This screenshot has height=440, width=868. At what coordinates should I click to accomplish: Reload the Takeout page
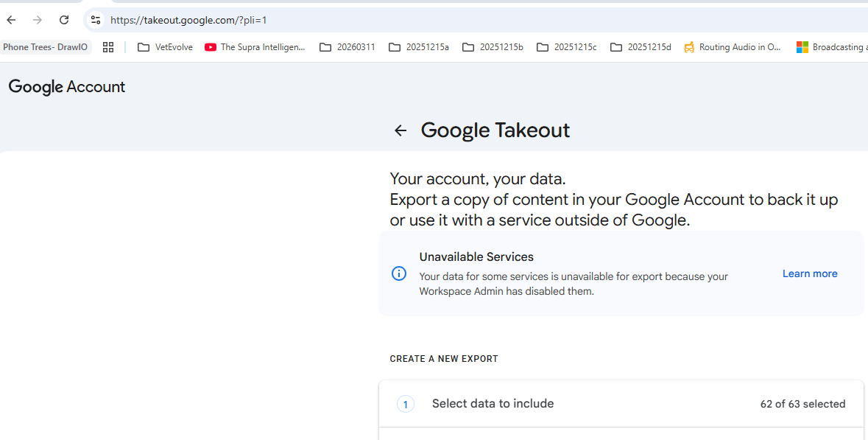coord(64,20)
